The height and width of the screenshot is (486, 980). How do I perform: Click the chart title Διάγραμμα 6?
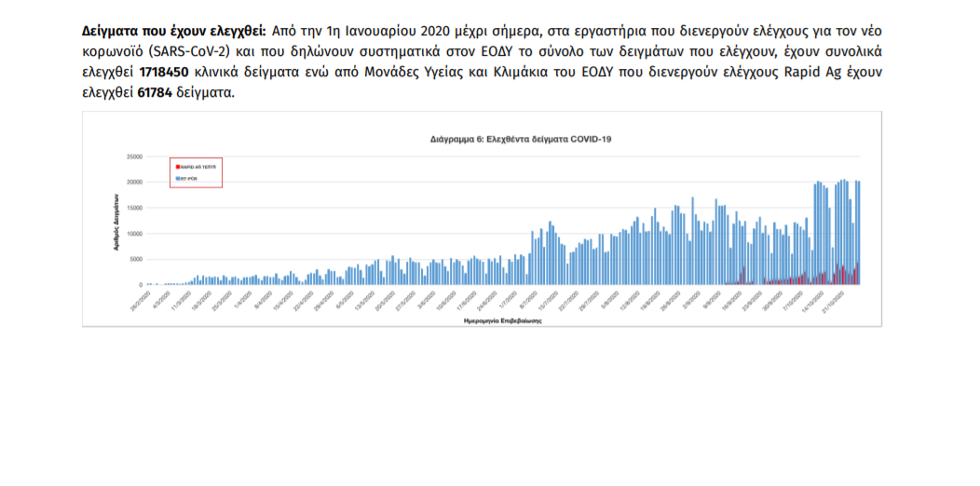click(520, 138)
